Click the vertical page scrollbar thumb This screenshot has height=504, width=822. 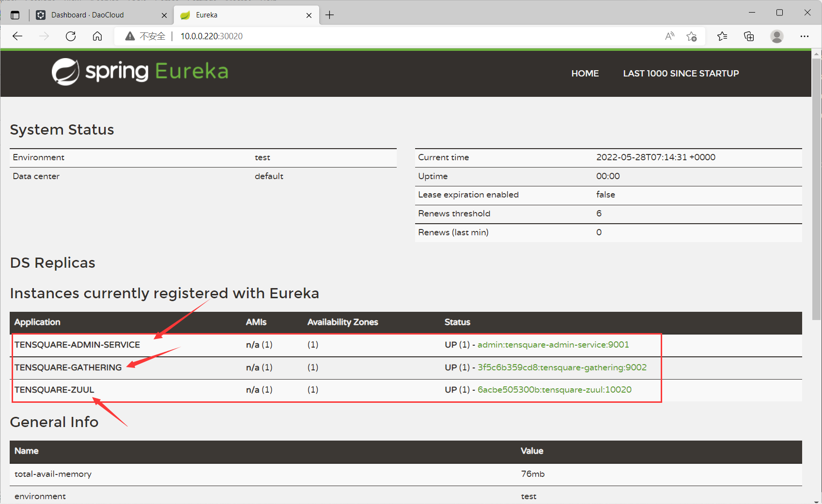pos(817,189)
